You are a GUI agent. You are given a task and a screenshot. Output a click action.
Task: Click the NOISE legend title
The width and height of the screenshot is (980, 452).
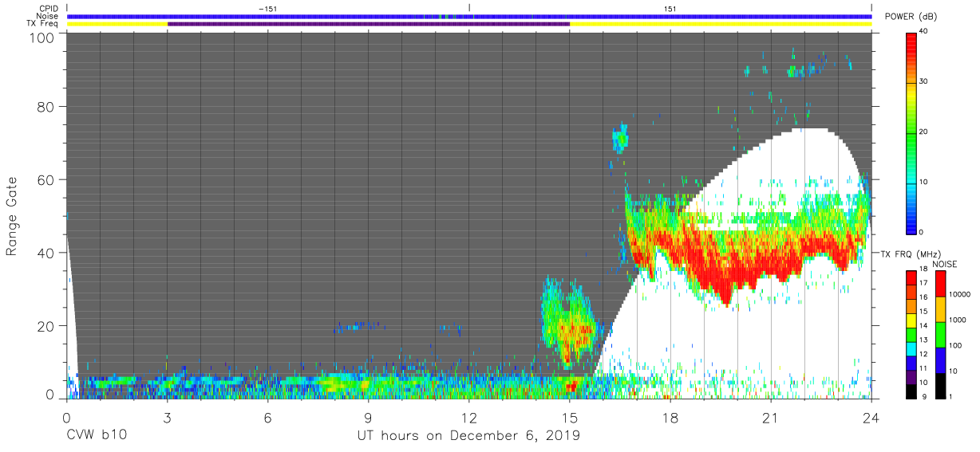point(946,264)
